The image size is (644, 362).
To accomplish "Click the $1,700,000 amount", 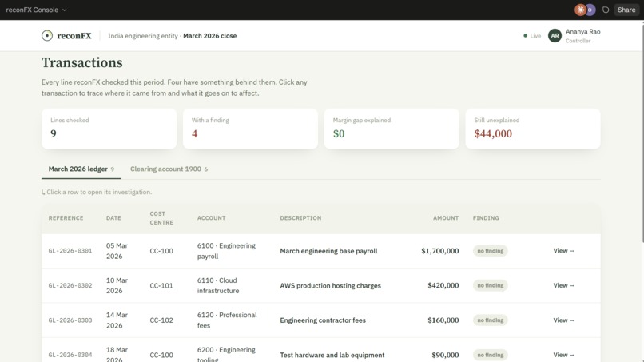I will coord(440,251).
